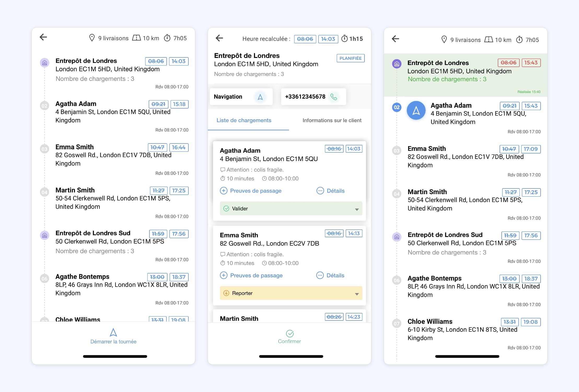Tap the back arrow on the deliveries list screen
The width and height of the screenshot is (579, 392).
(44, 37)
